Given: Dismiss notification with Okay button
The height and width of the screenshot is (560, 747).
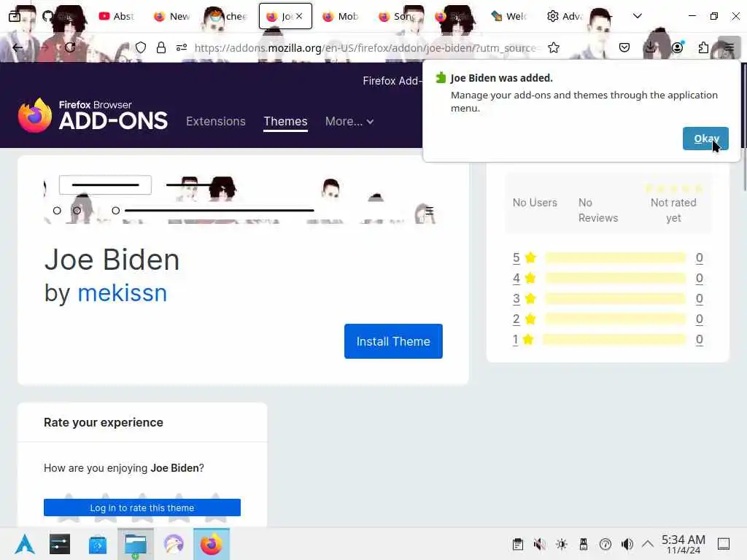Looking at the screenshot, I should 705,139.
